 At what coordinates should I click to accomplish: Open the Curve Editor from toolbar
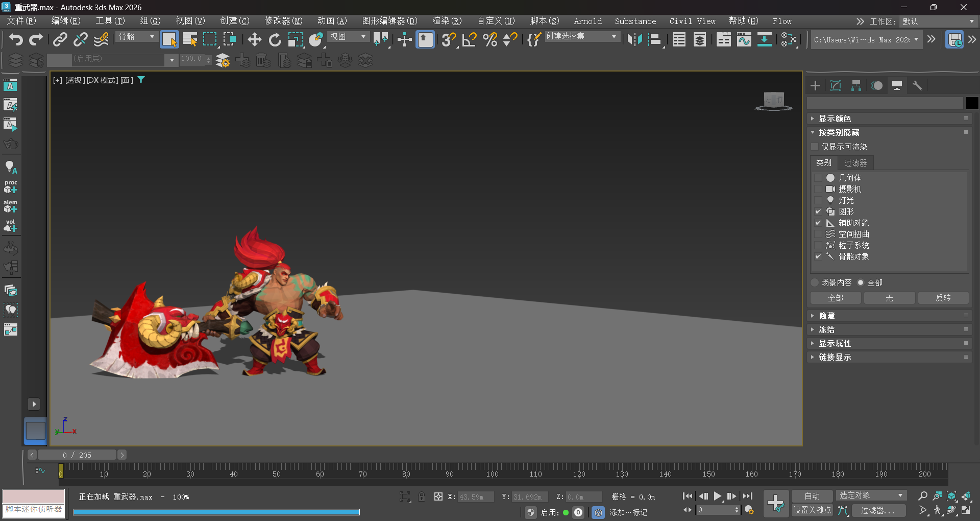(744, 39)
